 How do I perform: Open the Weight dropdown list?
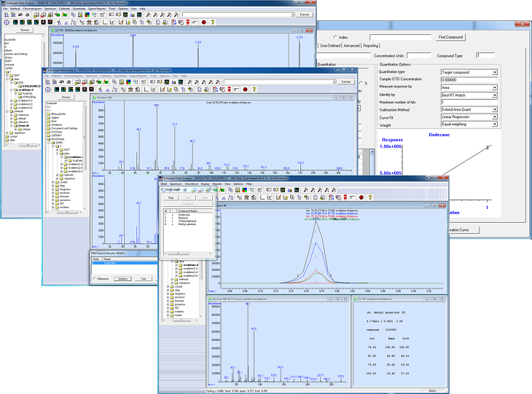[x=494, y=125]
